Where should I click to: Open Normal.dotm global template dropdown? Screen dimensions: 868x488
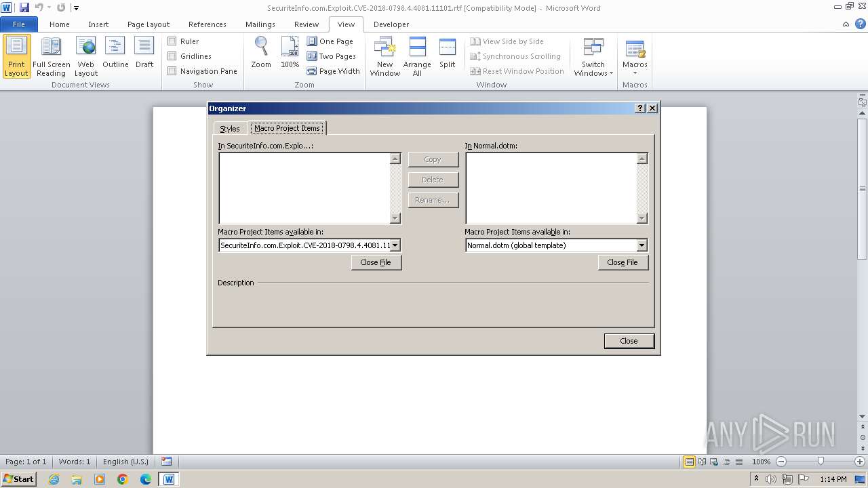(642, 245)
